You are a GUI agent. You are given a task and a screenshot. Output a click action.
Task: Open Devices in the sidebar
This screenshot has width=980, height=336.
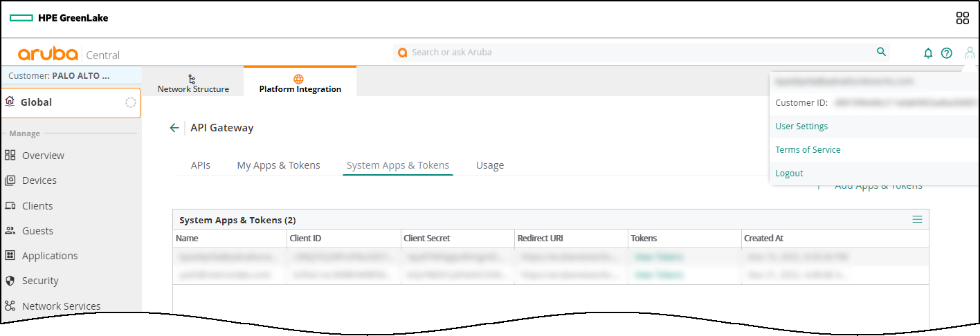pyautogui.click(x=39, y=180)
